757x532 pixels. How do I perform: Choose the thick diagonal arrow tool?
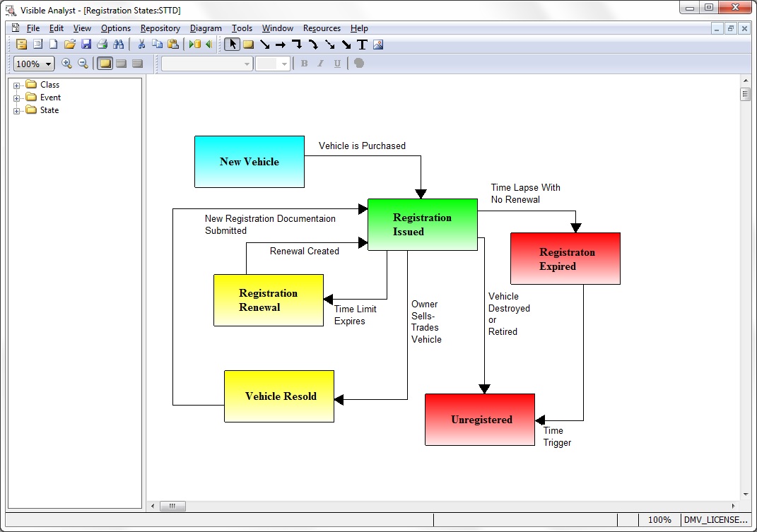click(346, 45)
